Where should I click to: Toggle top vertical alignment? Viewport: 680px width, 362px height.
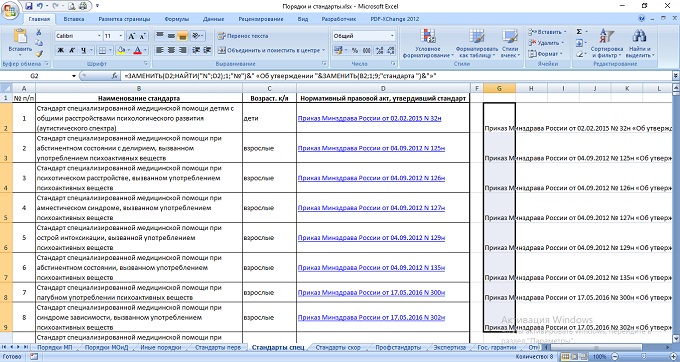(160, 36)
